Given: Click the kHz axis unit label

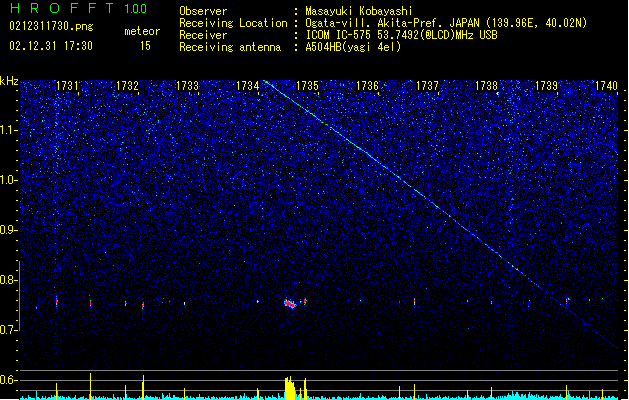Looking at the screenshot, I should [9, 81].
